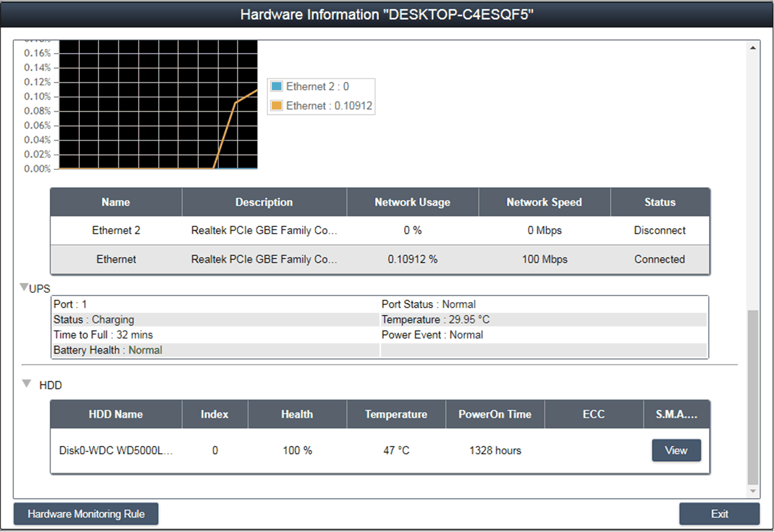
Task: Click the network Status column header
Action: (659, 203)
